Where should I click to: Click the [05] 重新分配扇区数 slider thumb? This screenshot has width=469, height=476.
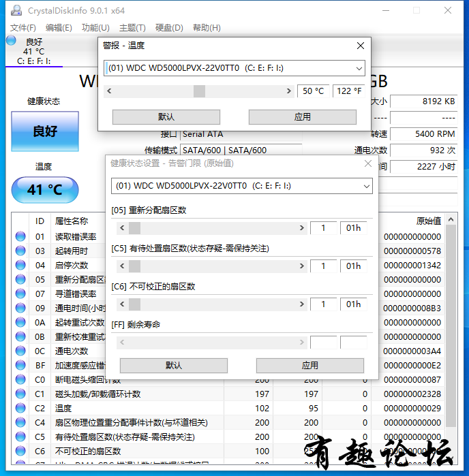(135, 228)
